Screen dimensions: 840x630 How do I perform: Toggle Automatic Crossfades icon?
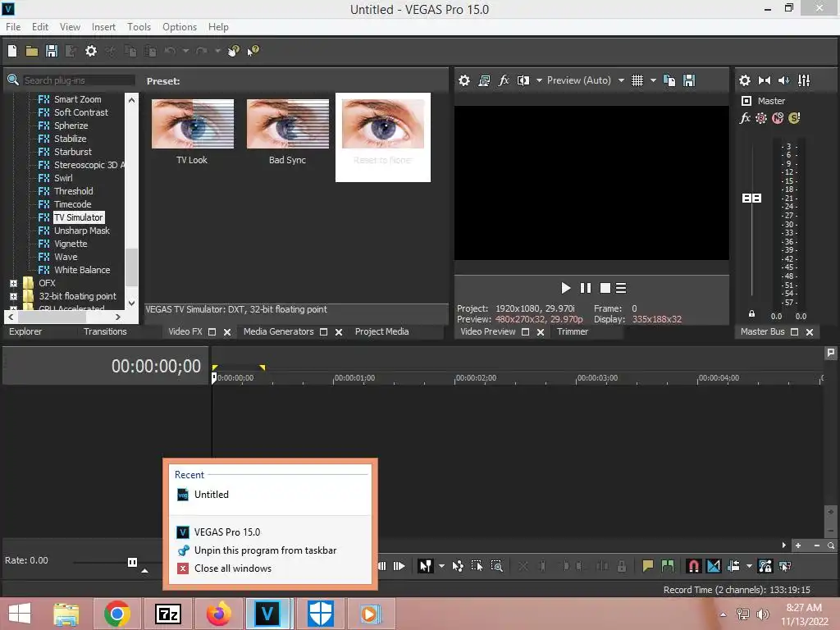click(x=714, y=566)
